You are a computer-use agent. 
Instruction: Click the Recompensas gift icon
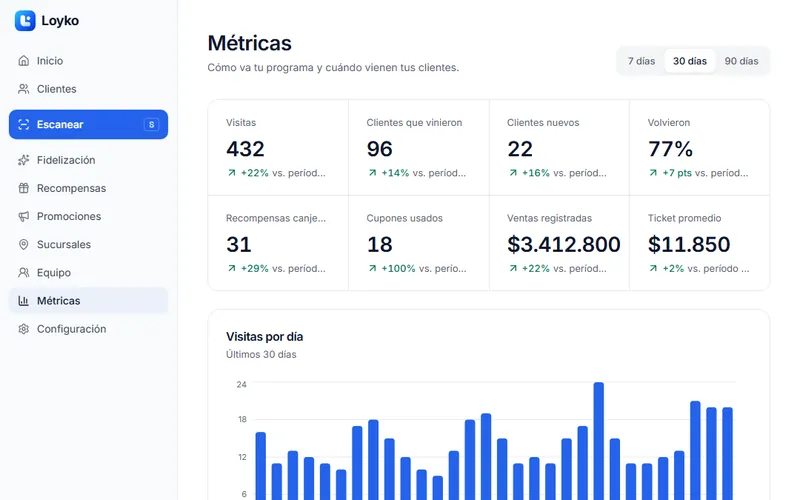point(23,188)
